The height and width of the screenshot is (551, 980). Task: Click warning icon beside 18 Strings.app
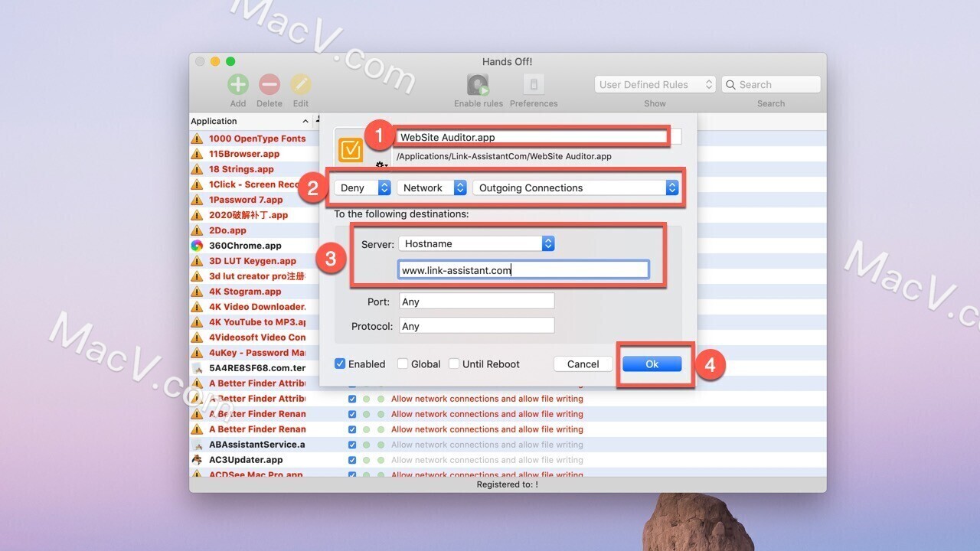coord(197,169)
